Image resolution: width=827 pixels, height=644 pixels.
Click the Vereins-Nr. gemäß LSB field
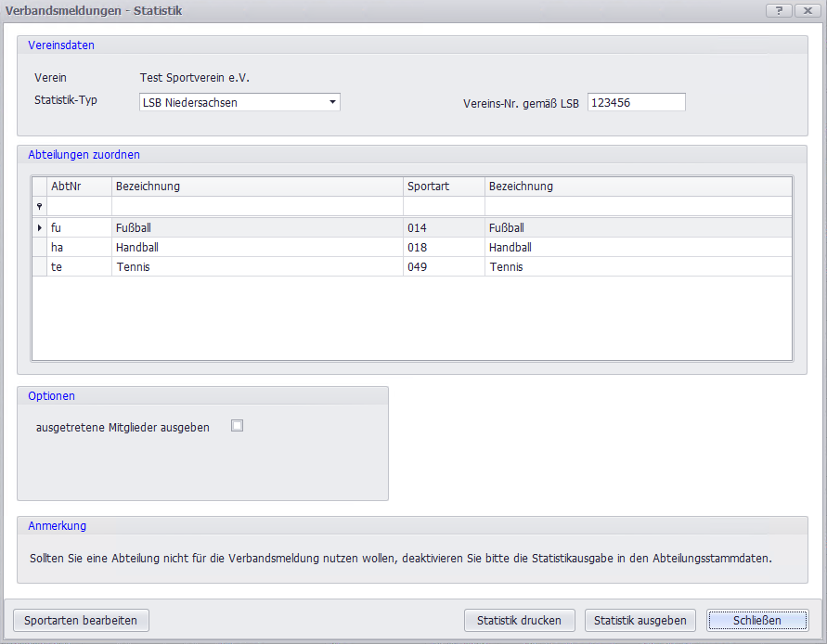tap(636, 102)
